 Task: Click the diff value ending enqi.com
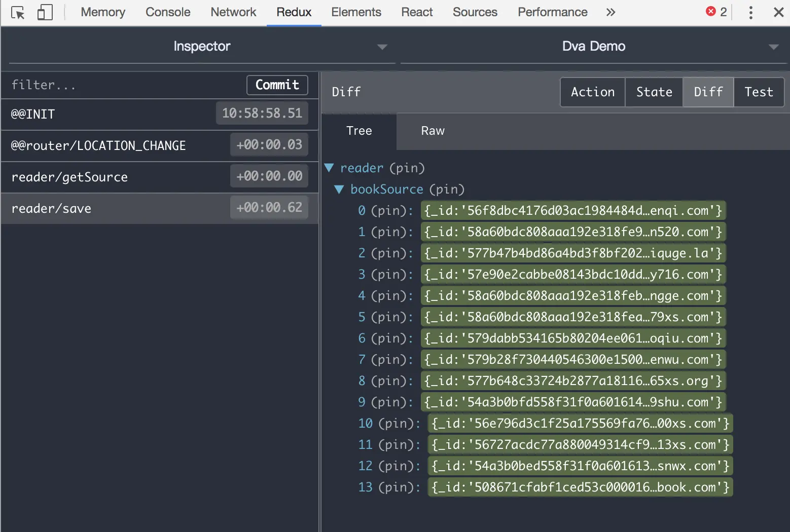(x=573, y=210)
